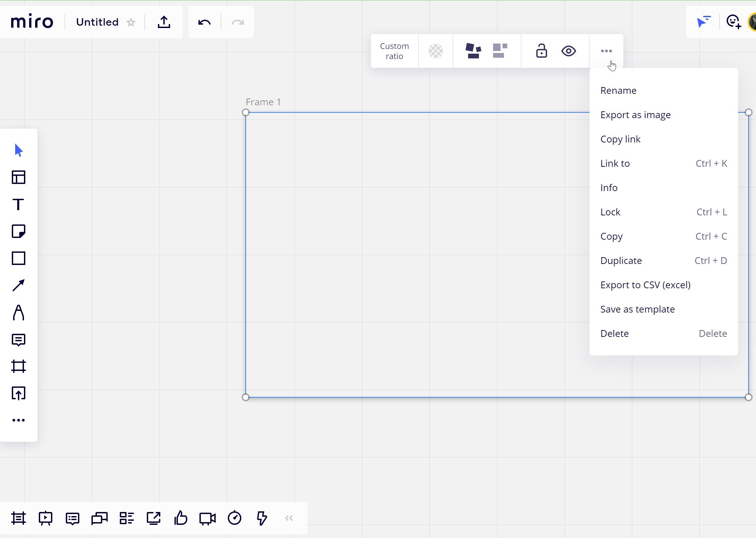Open Custom ratio frame size dropdown
This screenshot has height=538, width=756.
tap(394, 51)
